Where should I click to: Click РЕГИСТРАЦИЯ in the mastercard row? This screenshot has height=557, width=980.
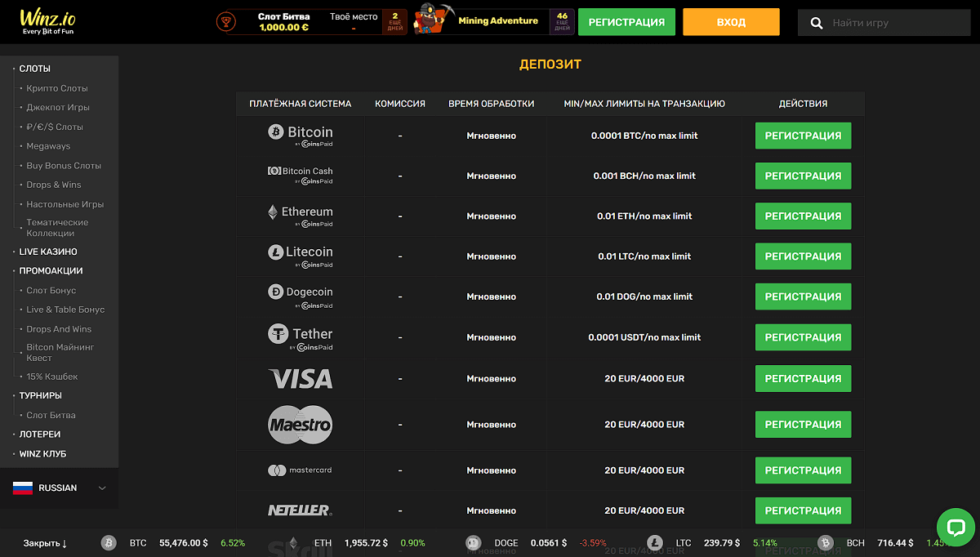(x=803, y=470)
